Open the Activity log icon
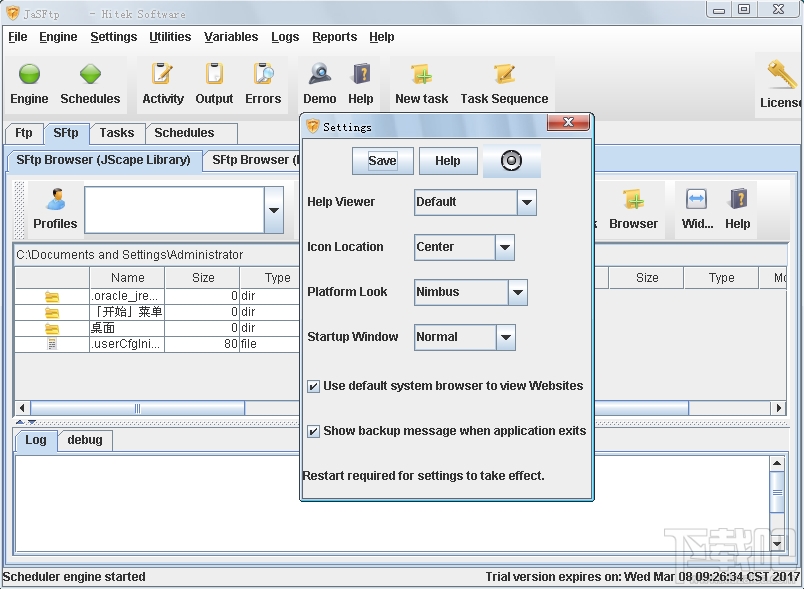 coord(162,75)
